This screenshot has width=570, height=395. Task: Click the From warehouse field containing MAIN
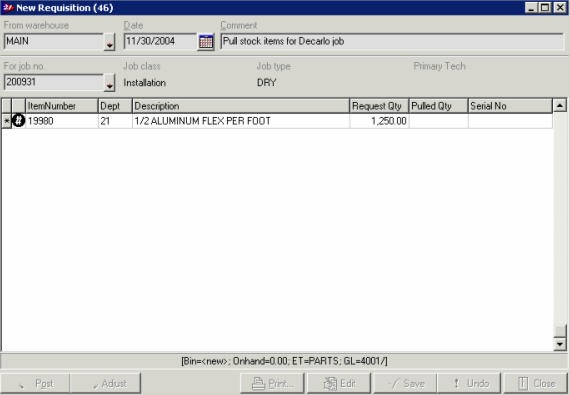click(x=53, y=41)
